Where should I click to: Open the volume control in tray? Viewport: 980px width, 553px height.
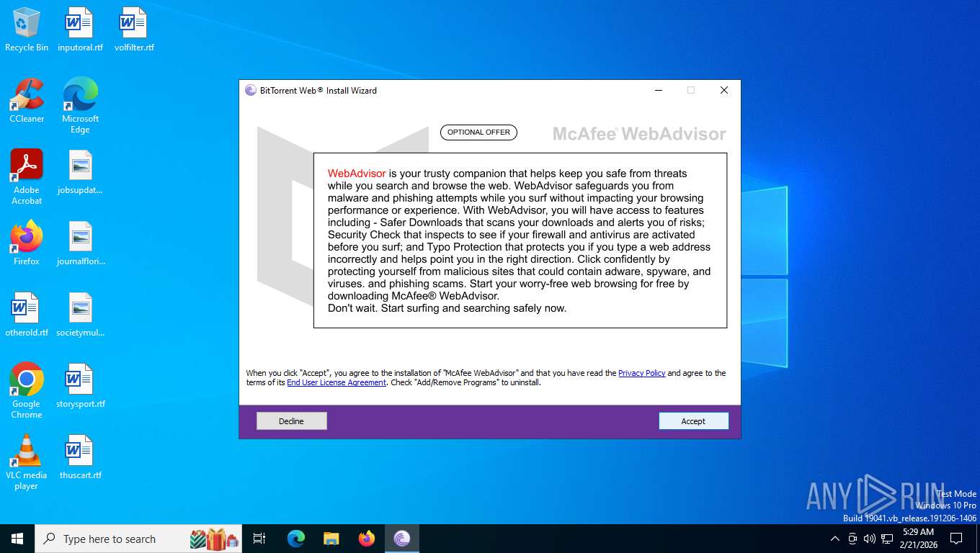coord(870,539)
